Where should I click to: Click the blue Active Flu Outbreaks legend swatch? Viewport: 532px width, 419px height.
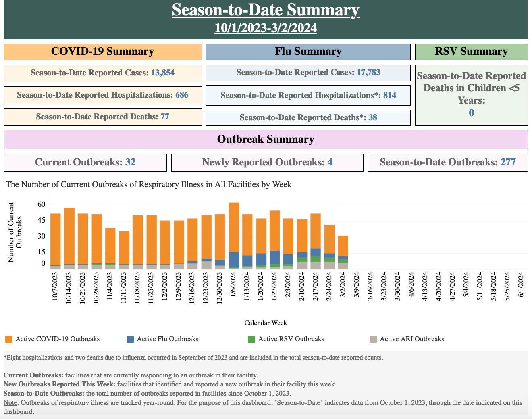pos(130,339)
